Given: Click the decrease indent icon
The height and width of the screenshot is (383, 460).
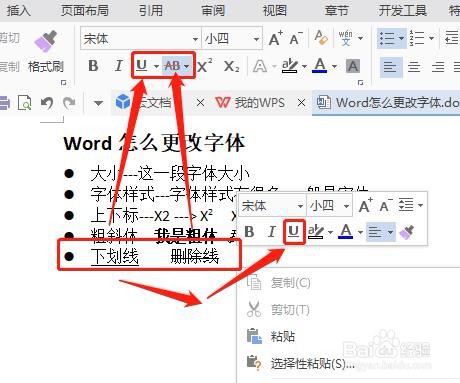Looking at the screenshot, I should coord(452,38).
